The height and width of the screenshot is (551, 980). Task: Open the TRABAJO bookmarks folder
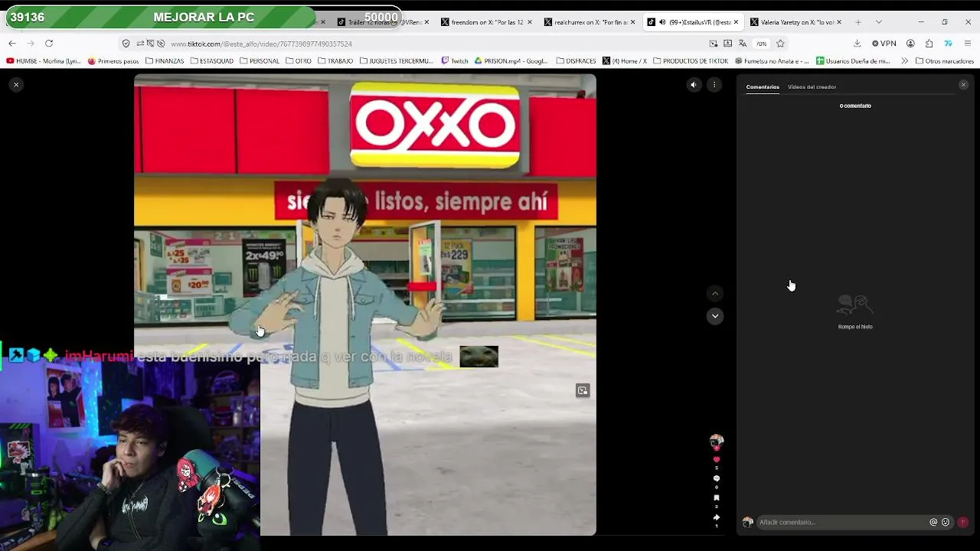(x=335, y=61)
